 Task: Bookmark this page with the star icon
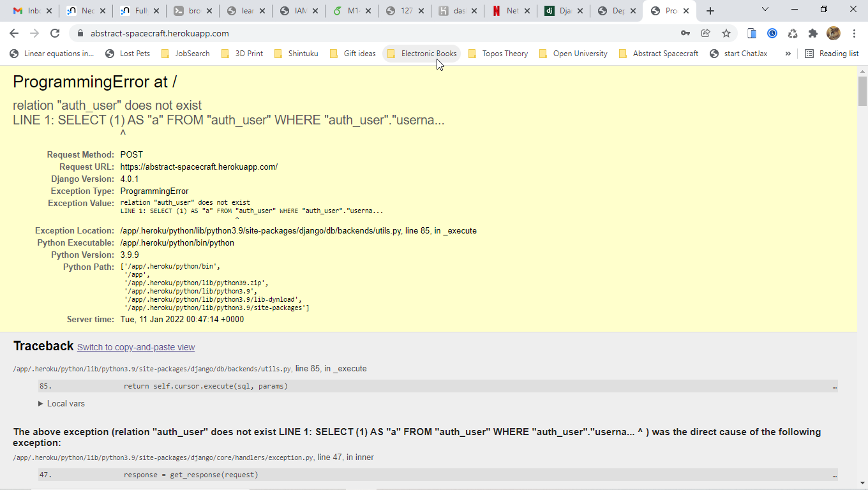(x=726, y=33)
